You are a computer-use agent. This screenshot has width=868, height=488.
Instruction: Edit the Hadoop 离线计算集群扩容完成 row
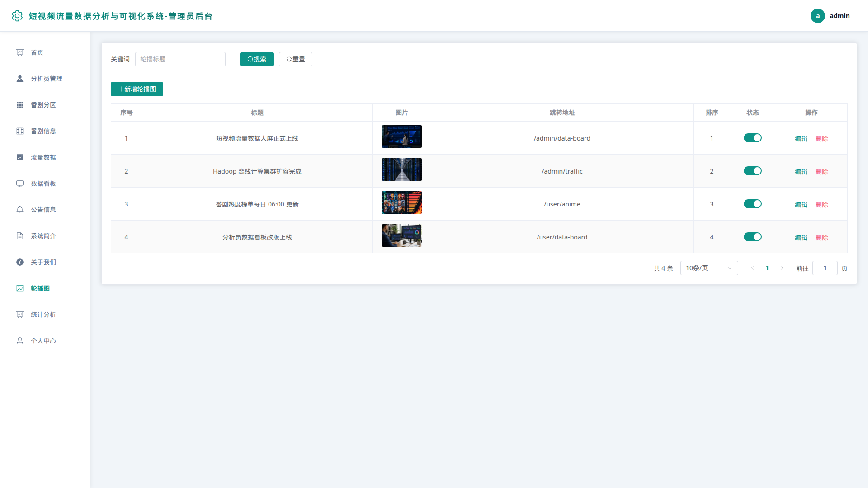[801, 172]
